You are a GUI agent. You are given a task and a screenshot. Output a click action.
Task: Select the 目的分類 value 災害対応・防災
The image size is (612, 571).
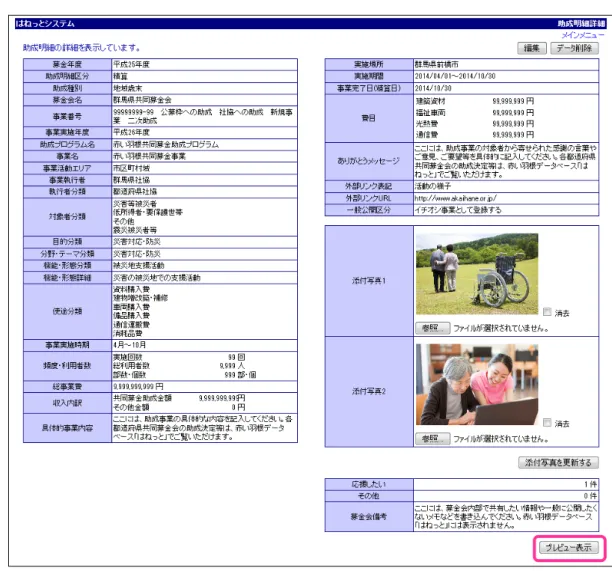point(137,242)
